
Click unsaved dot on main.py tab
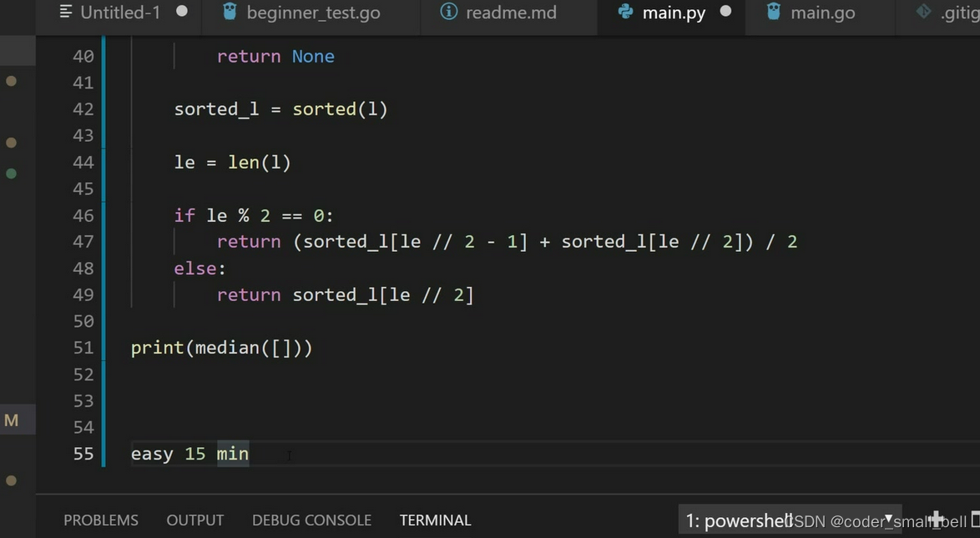[x=725, y=11]
